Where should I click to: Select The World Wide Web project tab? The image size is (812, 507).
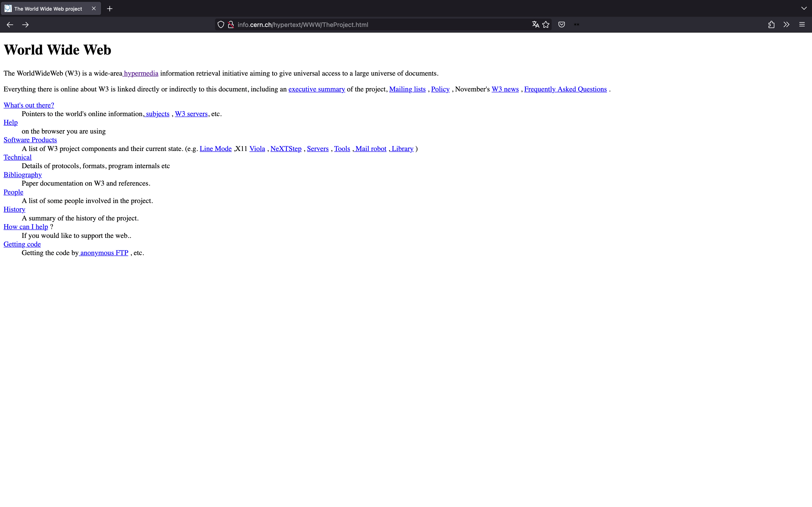(x=48, y=9)
